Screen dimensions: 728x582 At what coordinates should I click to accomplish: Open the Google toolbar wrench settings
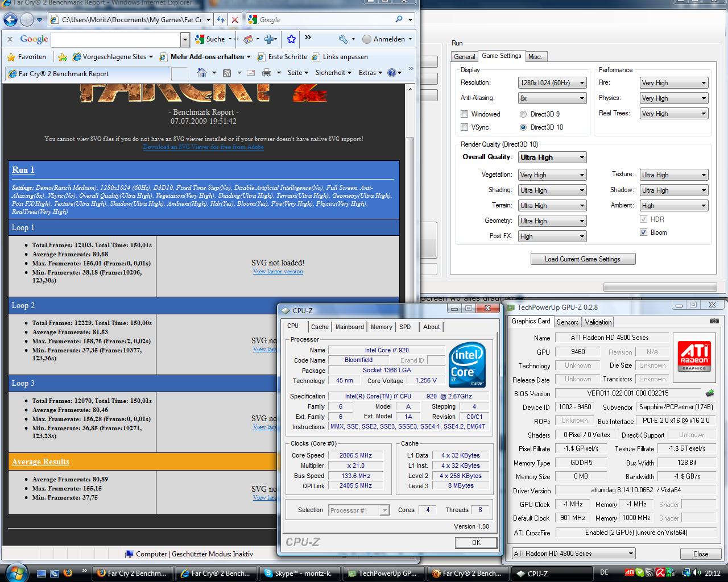(343, 39)
